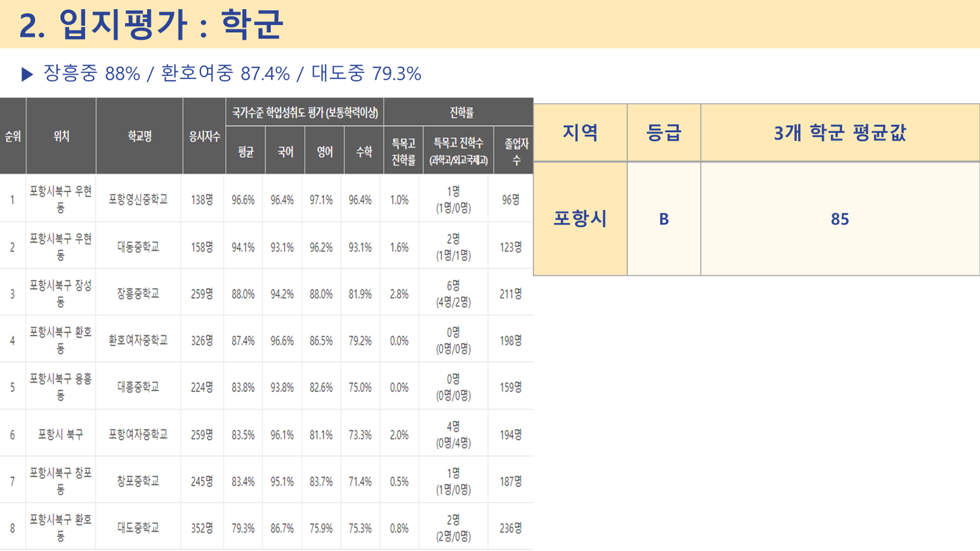Click the grade B cell
980x551 pixels.
664,219
